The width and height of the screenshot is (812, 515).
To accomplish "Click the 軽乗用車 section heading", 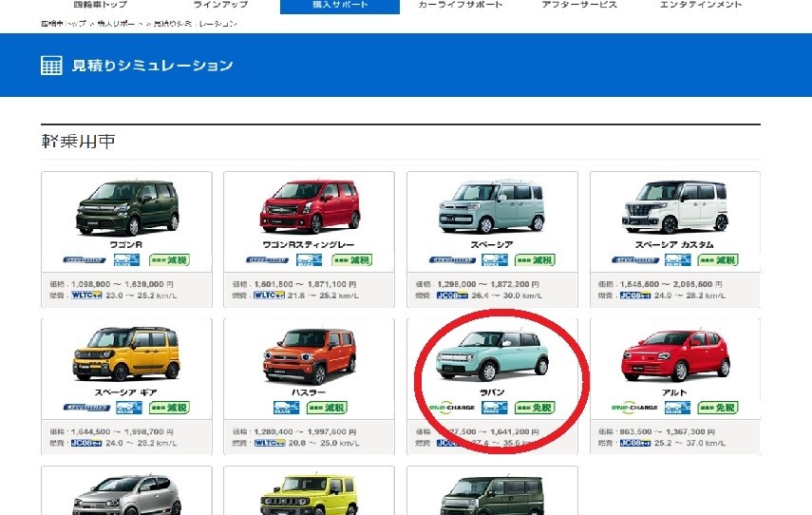I will click(78, 141).
